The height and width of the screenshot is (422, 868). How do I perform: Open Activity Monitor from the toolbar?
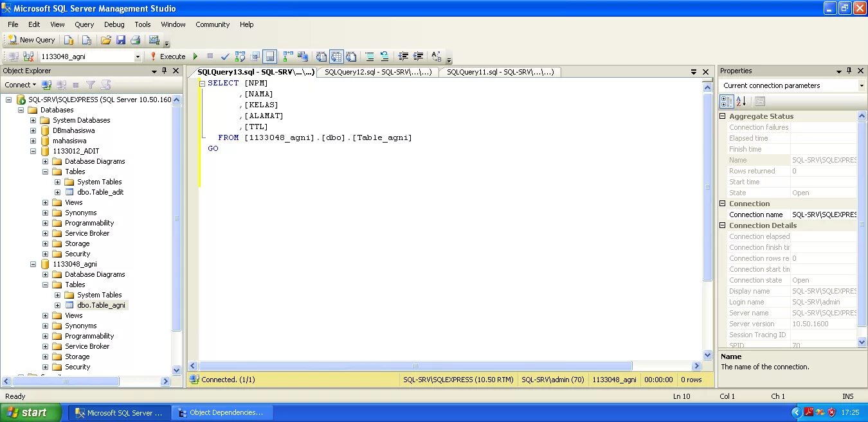pyautogui.click(x=154, y=40)
